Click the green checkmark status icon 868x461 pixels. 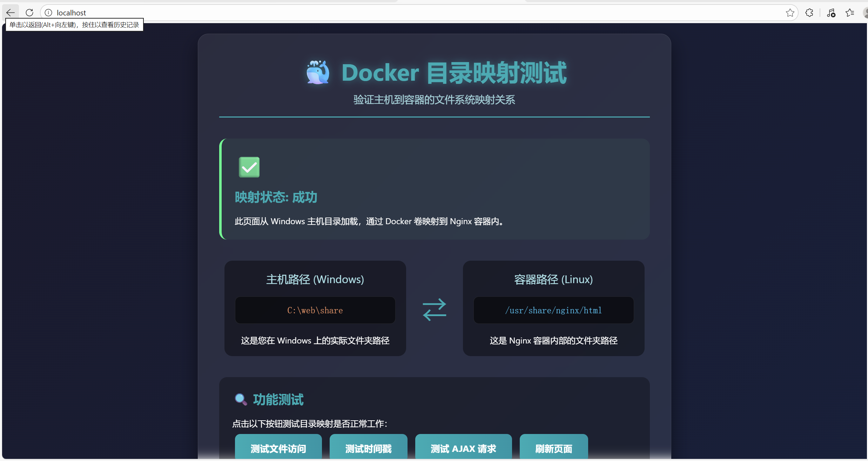pyautogui.click(x=249, y=167)
